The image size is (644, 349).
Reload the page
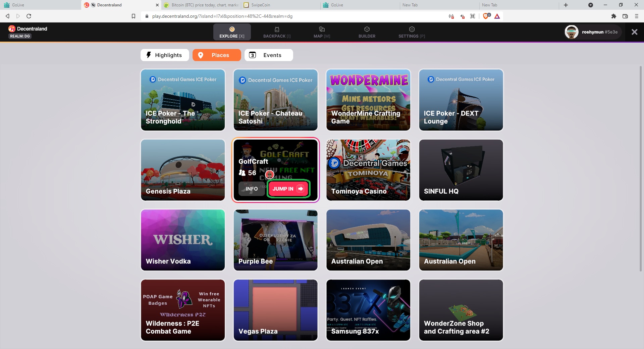tap(29, 16)
